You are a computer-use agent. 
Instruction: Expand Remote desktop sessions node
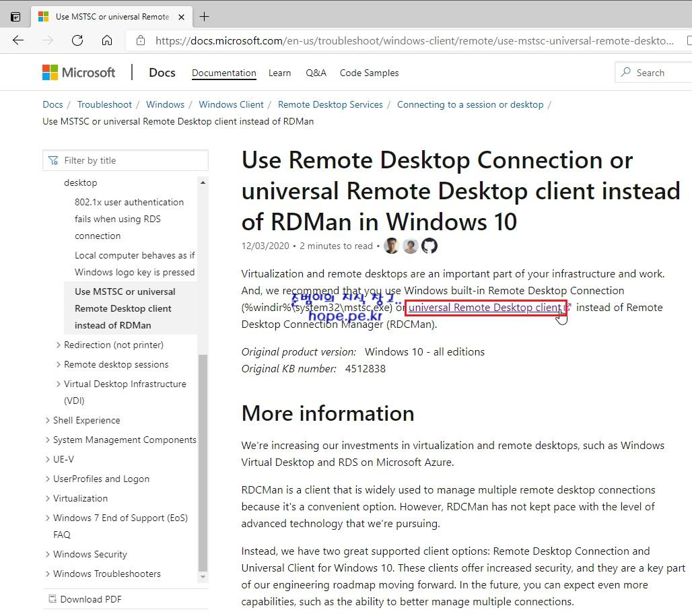(59, 364)
